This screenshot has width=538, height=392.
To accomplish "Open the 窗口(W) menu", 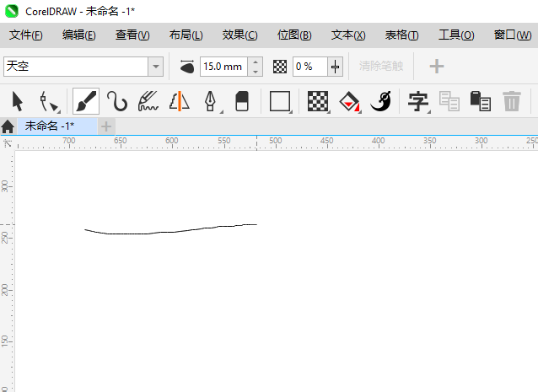I will click(x=513, y=35).
